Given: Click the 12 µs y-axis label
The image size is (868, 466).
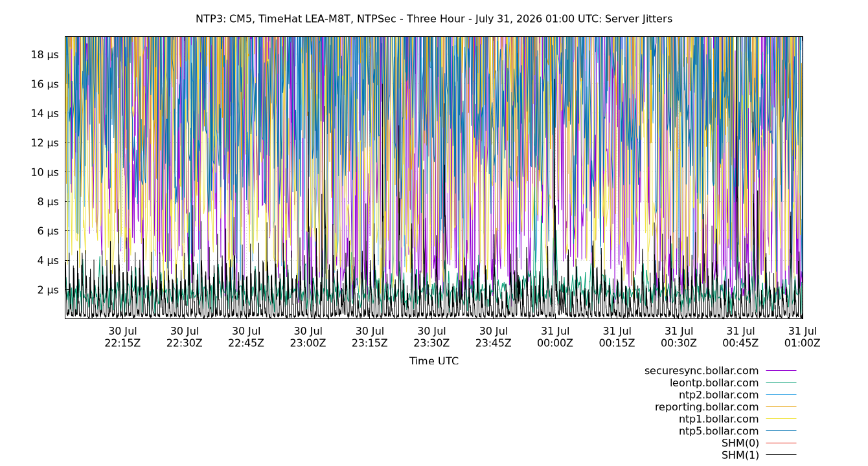Looking at the screenshot, I should [45, 143].
